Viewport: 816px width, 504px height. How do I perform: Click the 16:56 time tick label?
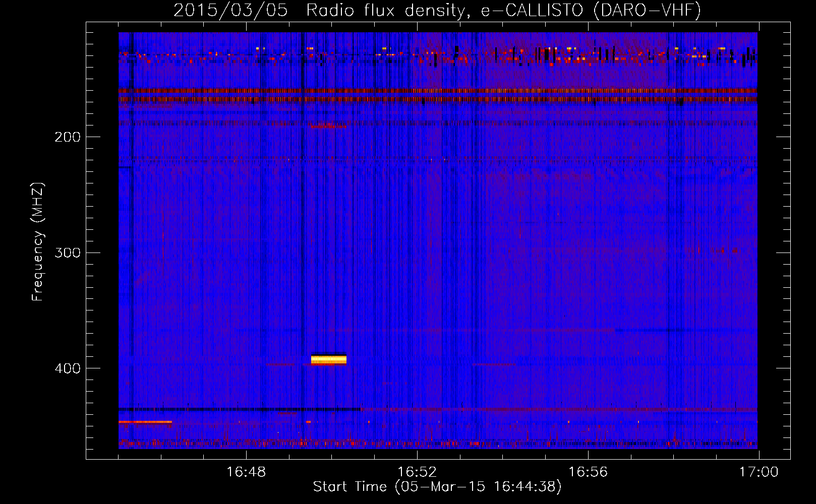[x=588, y=472]
